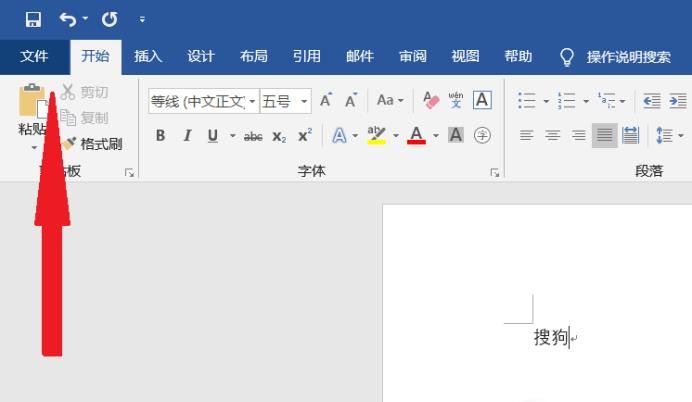This screenshot has height=402, width=692.
Task: Go to the 邮件 tab
Action: (360, 56)
